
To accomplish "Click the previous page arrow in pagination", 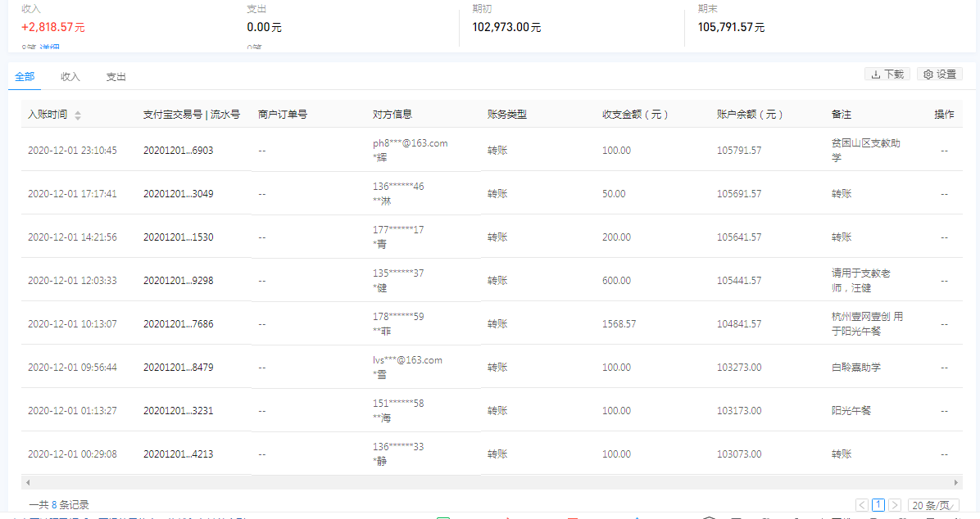I will [861, 505].
